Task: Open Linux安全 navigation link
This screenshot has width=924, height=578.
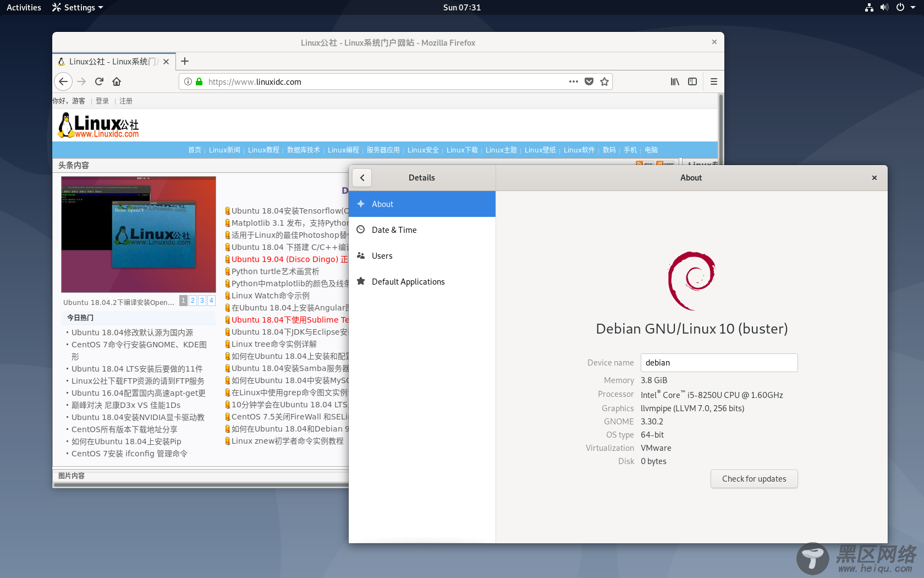Action: (x=423, y=150)
